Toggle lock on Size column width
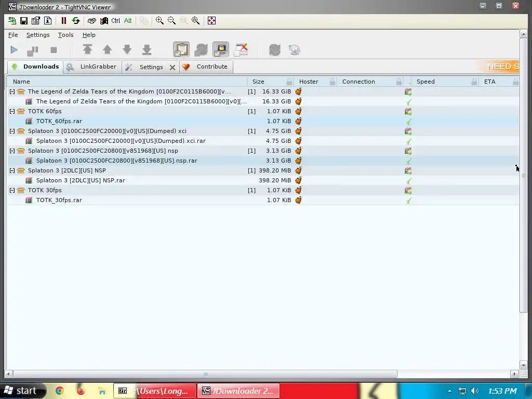Image resolution: width=532 pixels, height=399 pixels. (289, 82)
